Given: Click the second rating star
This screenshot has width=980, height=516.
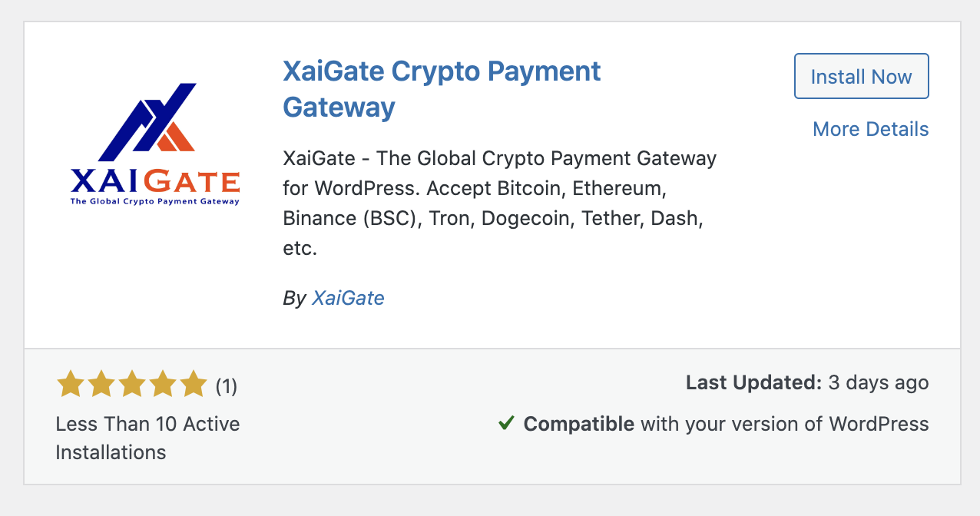Looking at the screenshot, I should tap(101, 384).
